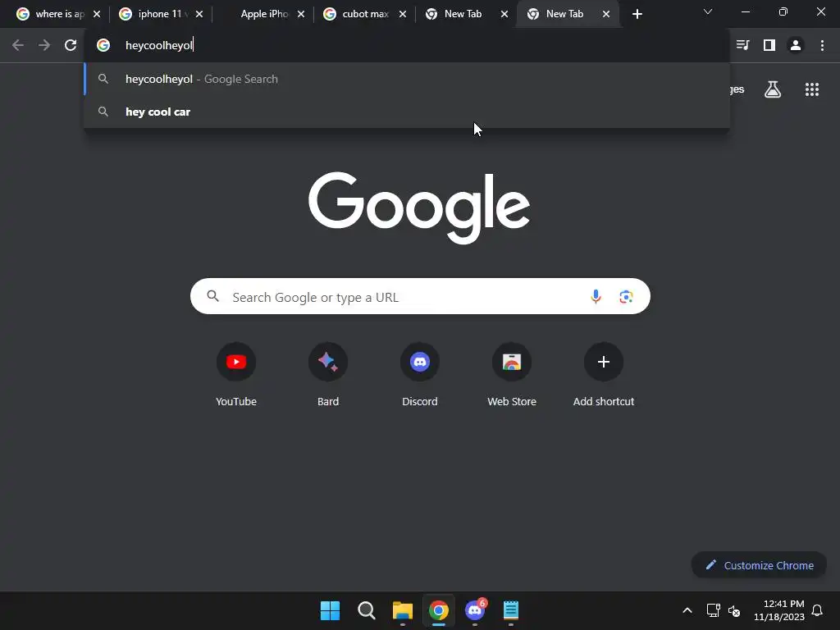Open the Discord shortcut
840x630 pixels.
coord(420,374)
